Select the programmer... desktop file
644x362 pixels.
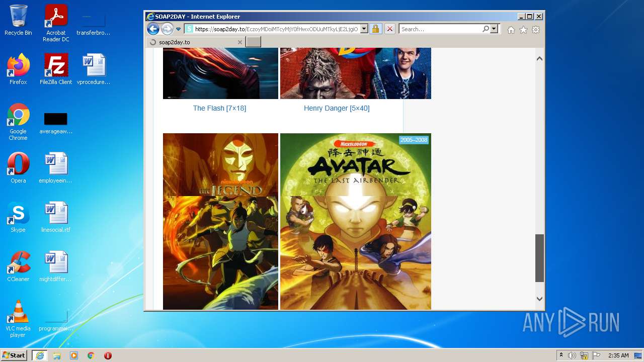click(56, 320)
